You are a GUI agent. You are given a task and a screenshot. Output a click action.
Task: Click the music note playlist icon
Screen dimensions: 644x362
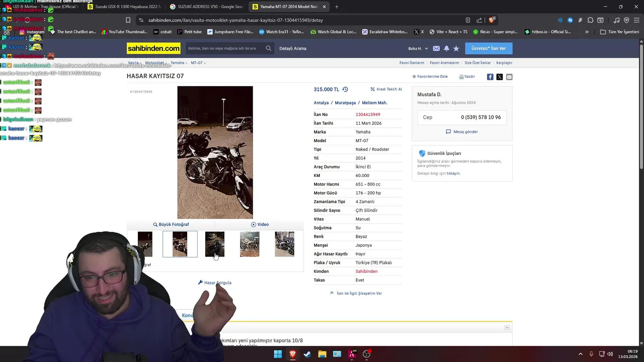click(616, 20)
